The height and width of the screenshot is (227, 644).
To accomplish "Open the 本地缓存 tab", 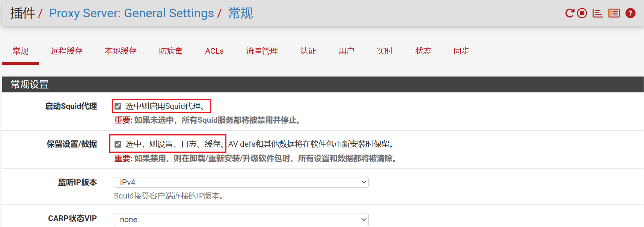I will [121, 51].
